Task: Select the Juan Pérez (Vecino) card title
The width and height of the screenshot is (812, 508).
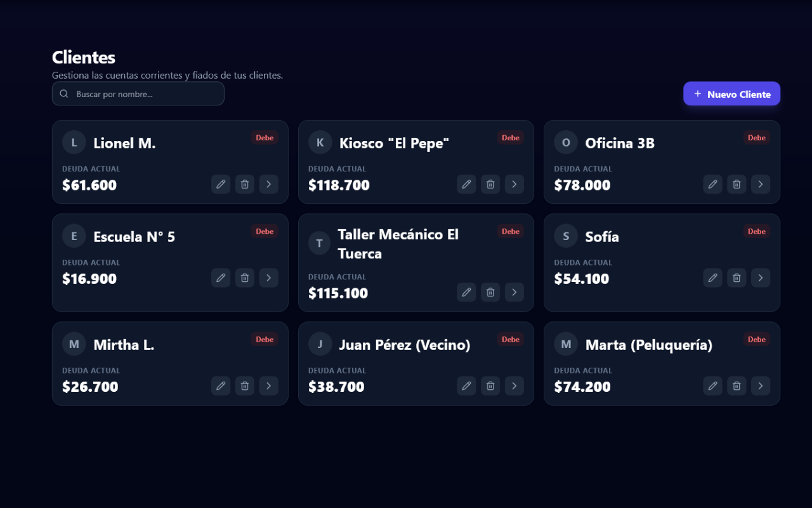Action: [405, 345]
